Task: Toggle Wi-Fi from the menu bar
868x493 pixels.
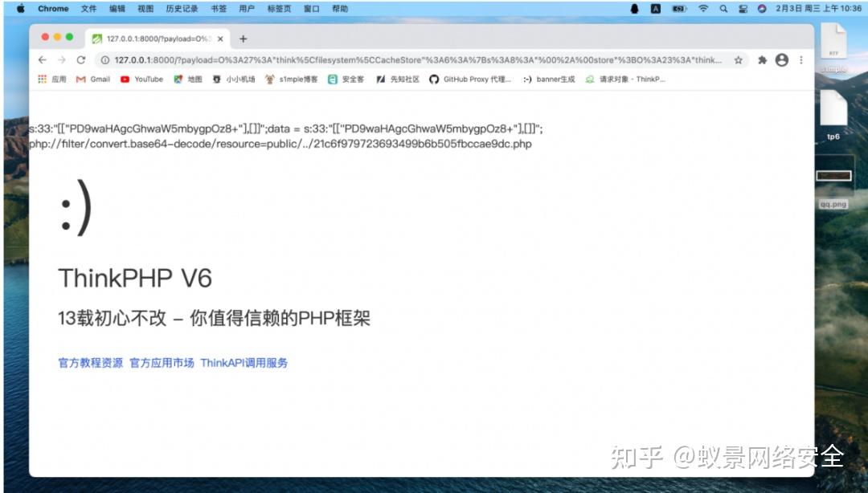Action: [x=703, y=9]
